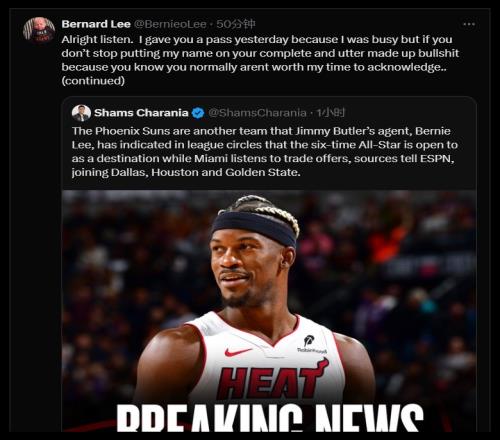Open the Shams Charania display name
Screen dimensions: 500x440
[x=141, y=113]
